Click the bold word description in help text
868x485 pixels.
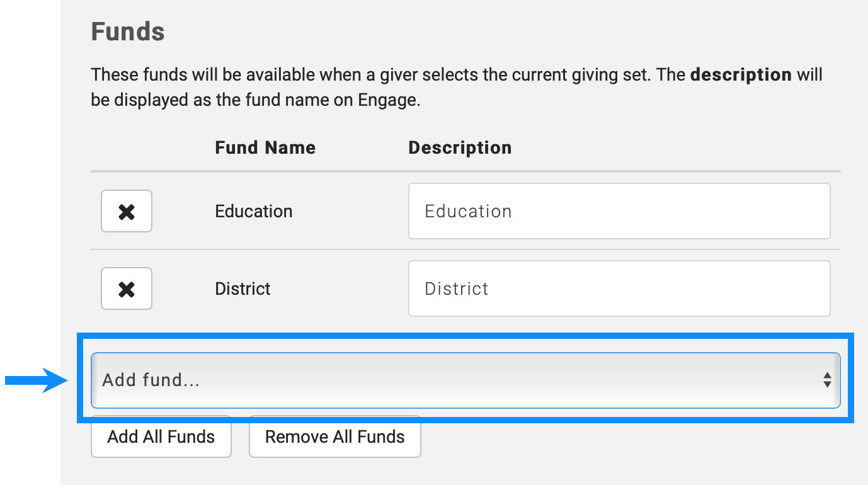[x=741, y=75]
